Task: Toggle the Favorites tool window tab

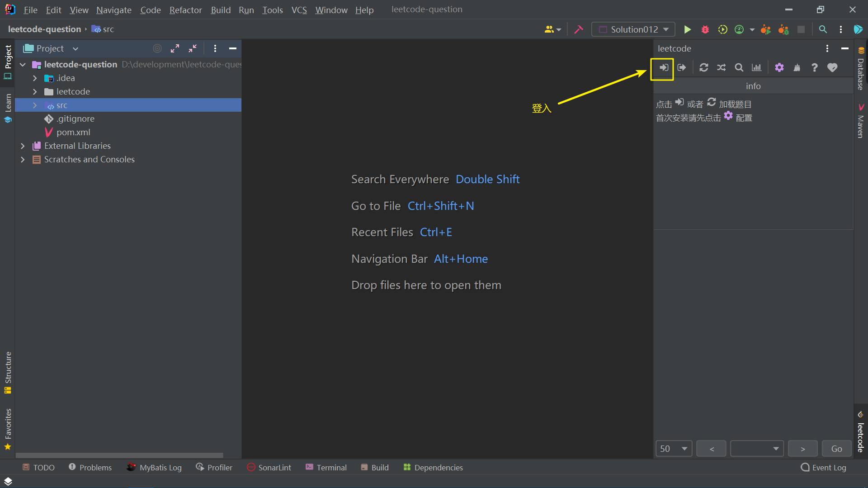Action: click(8, 429)
